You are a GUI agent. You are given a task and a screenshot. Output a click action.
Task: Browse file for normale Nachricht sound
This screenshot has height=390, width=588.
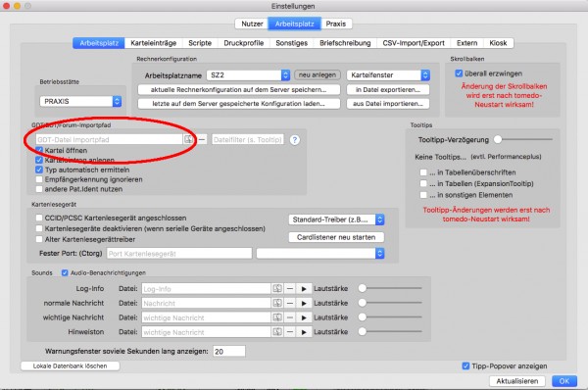(277, 303)
